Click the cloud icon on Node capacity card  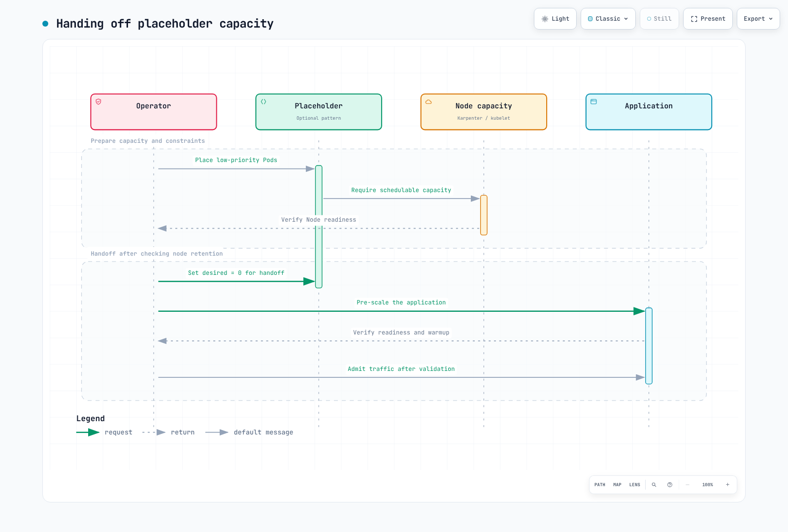coord(428,101)
